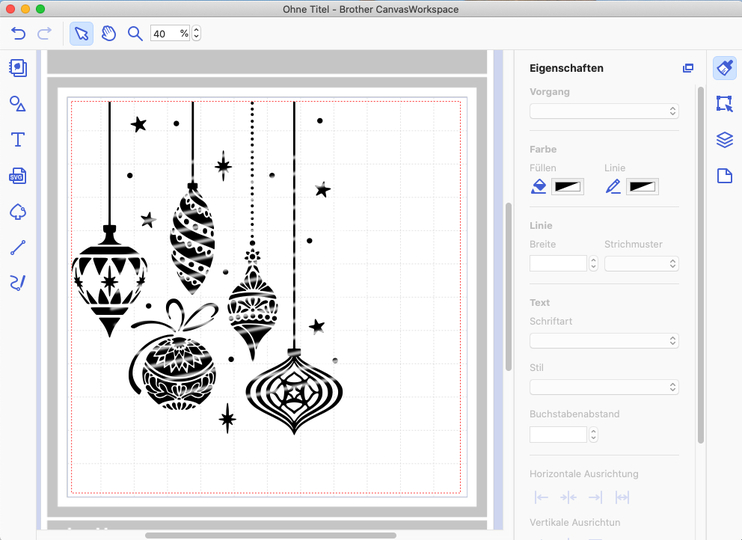
Task: Open the SVG import tool
Action: pyautogui.click(x=17, y=176)
